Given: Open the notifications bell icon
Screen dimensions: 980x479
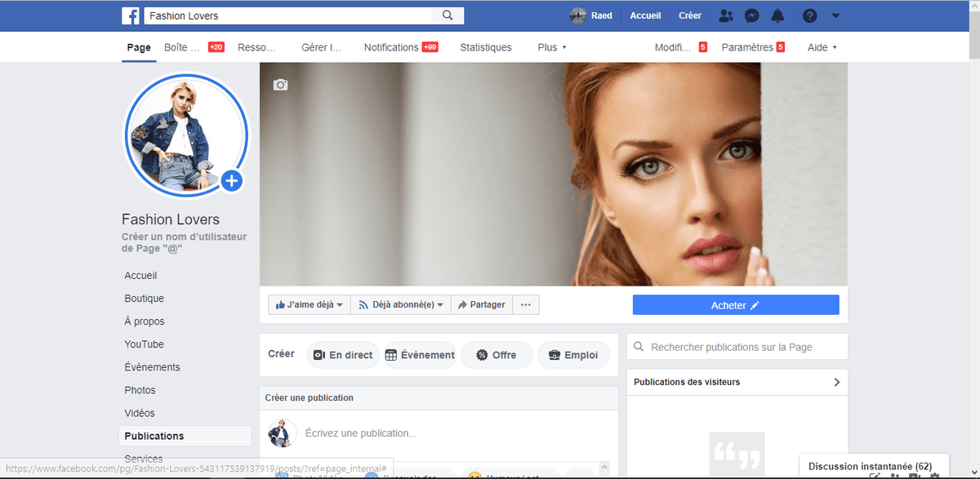Looking at the screenshot, I should (777, 16).
